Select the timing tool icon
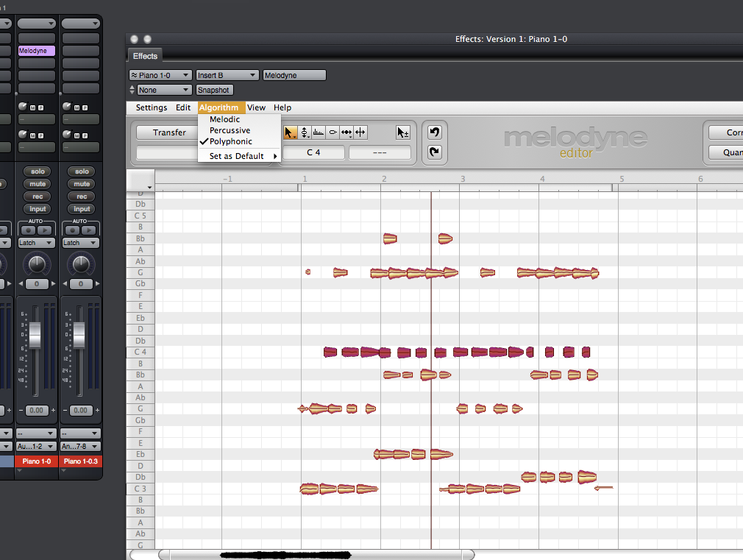This screenshot has width=743, height=560. coord(346,132)
